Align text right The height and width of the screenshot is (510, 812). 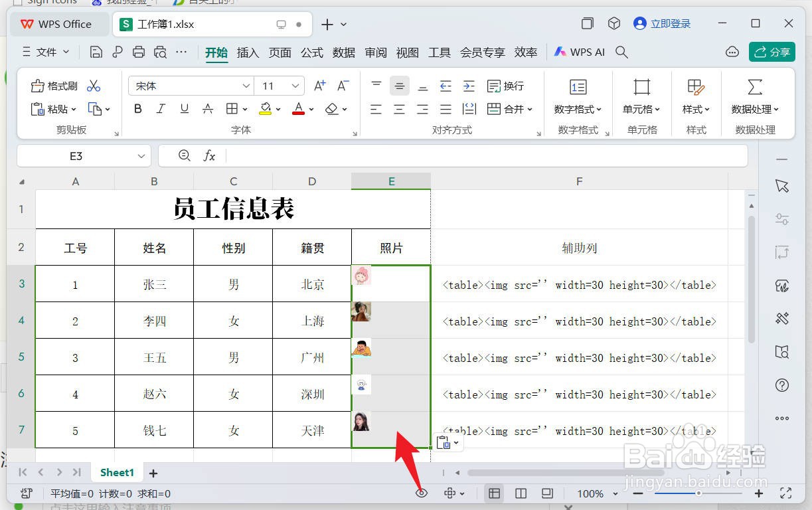tap(422, 109)
